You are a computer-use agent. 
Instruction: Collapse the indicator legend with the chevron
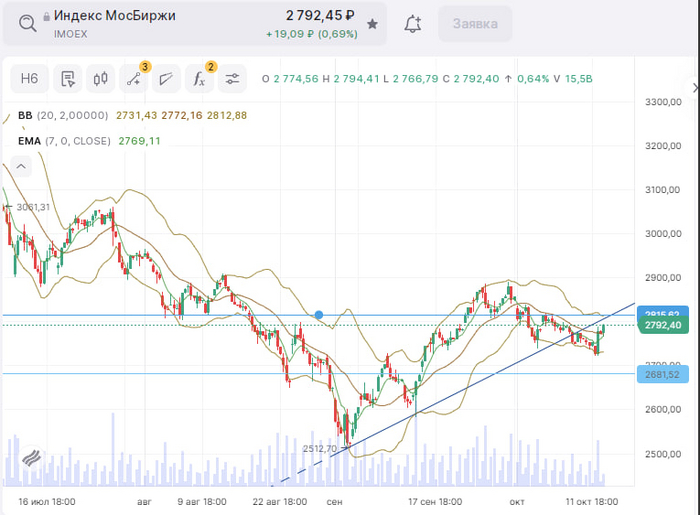tap(21, 167)
